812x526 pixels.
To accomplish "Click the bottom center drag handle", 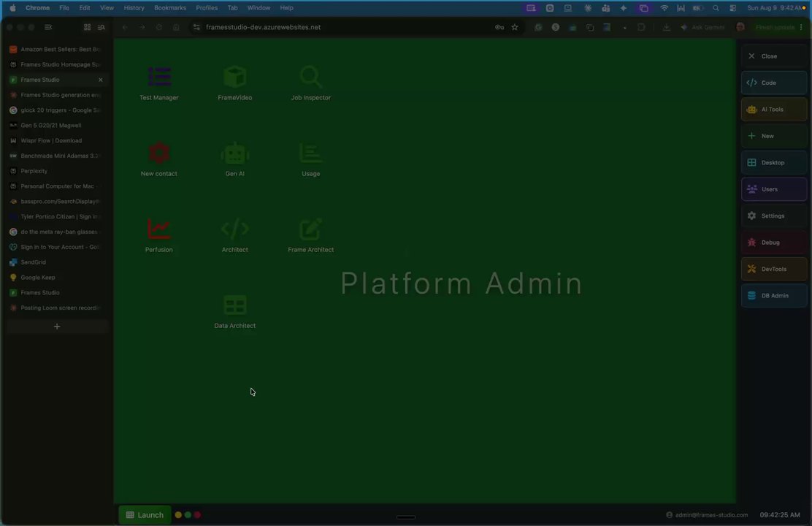I will click(x=405, y=517).
